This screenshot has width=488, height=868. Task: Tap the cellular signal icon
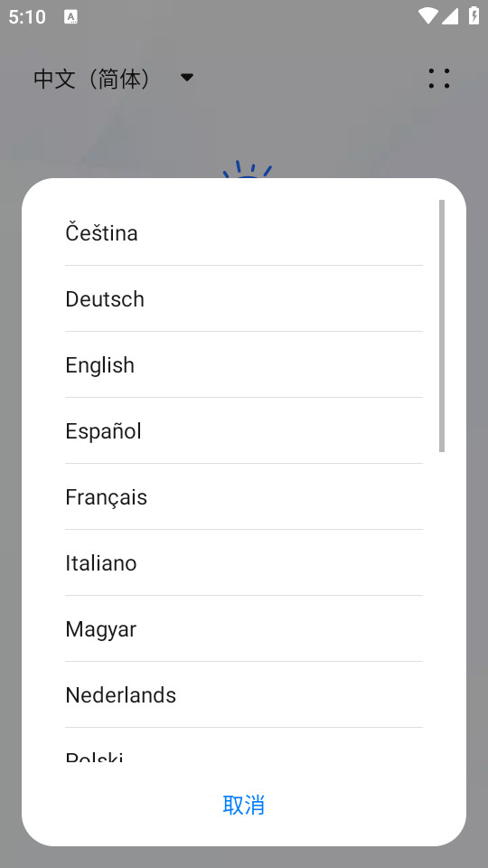coord(450,16)
